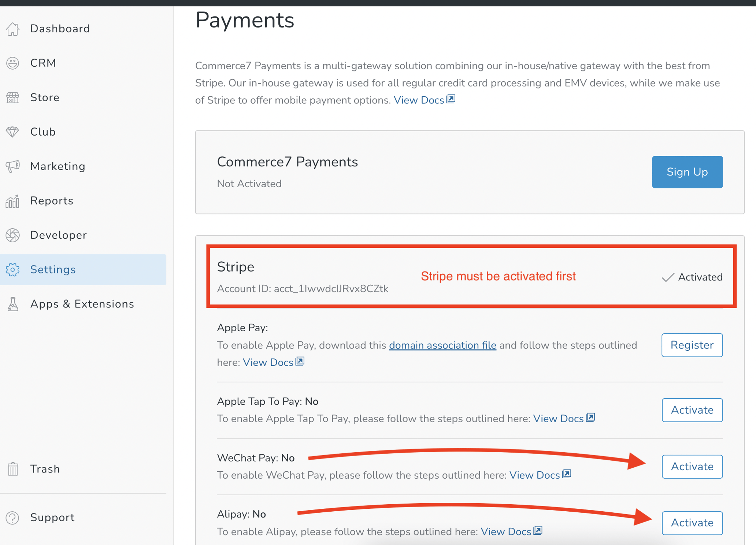Click the Marketing megaphone icon

[13, 166]
